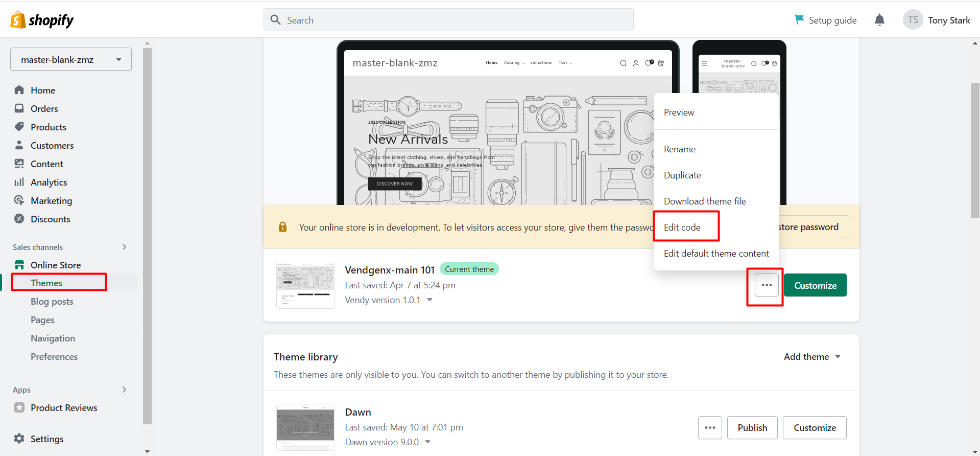This screenshot has height=456, width=980.
Task: Open Settings gear icon
Action: [x=19, y=439]
